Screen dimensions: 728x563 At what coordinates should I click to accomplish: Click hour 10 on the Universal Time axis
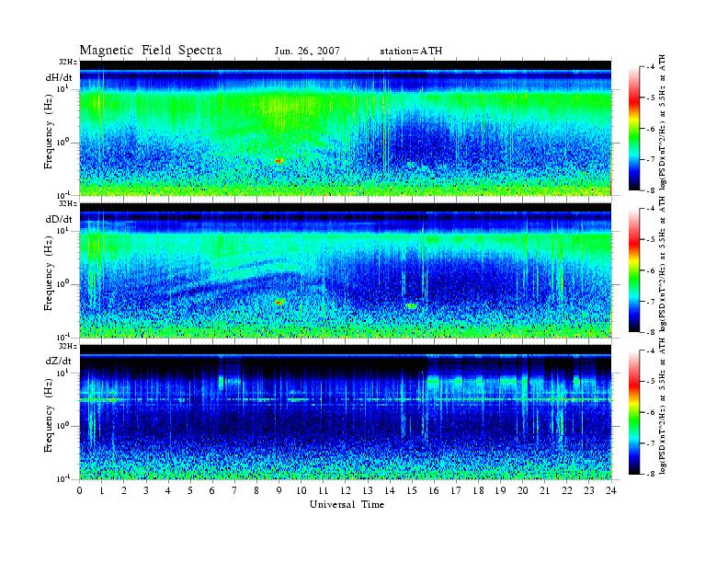click(301, 490)
